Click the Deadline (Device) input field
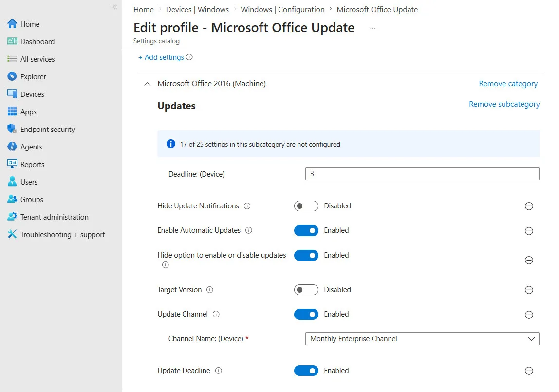The image size is (559, 392). [x=422, y=173]
